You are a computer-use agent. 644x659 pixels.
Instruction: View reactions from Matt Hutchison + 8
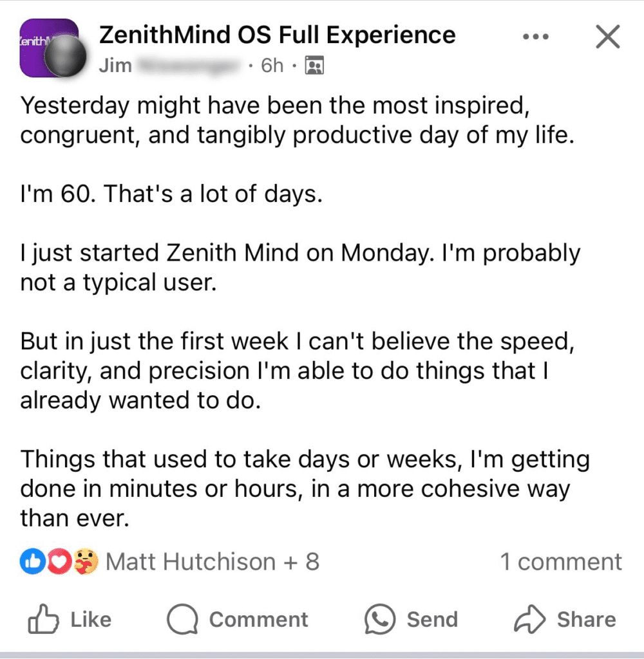pyautogui.click(x=213, y=562)
